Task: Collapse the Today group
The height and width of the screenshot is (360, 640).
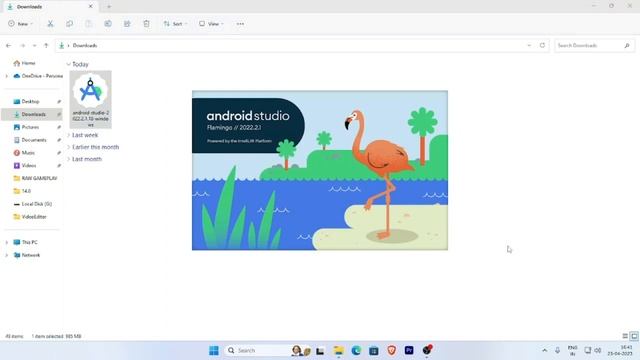Action: click(x=69, y=64)
